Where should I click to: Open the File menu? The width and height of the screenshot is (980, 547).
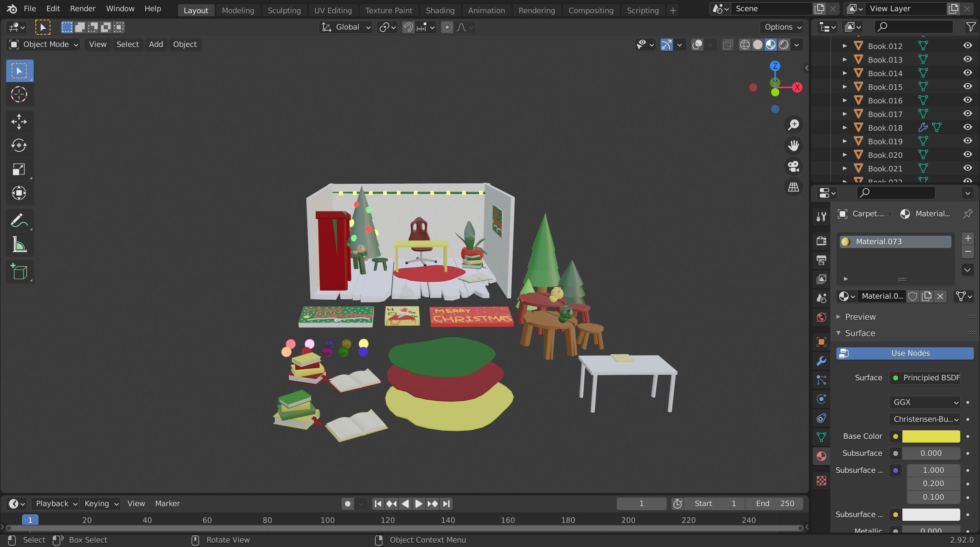click(30, 9)
